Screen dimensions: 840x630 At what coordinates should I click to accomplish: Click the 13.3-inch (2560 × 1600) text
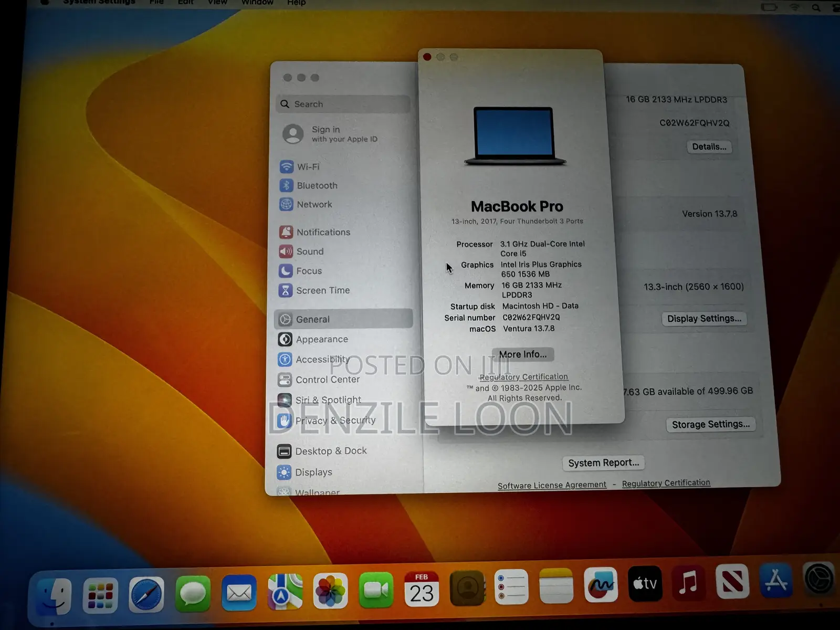click(x=694, y=287)
